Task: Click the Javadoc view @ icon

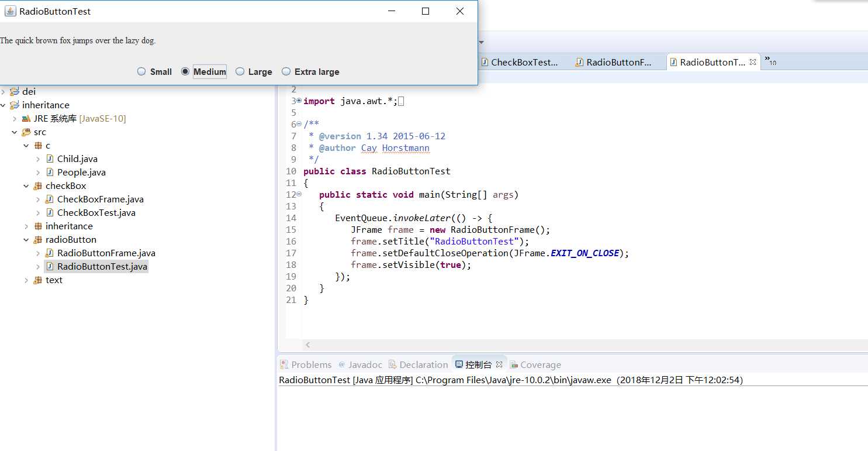Action: pyautogui.click(x=342, y=364)
